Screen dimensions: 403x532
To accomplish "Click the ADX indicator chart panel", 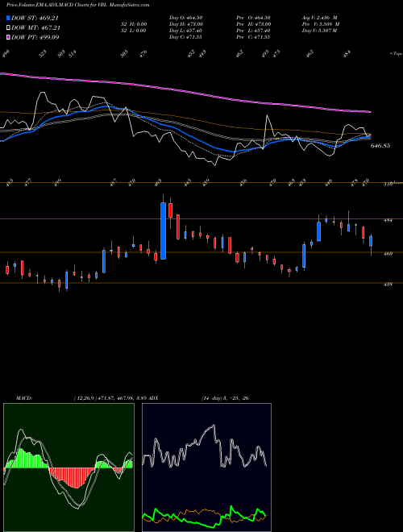I will point(206,468).
